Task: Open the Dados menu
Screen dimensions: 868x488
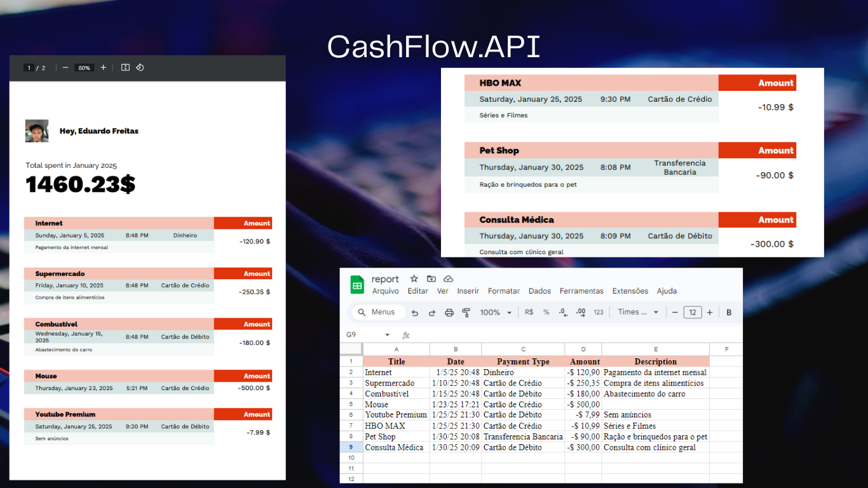Action: point(539,291)
